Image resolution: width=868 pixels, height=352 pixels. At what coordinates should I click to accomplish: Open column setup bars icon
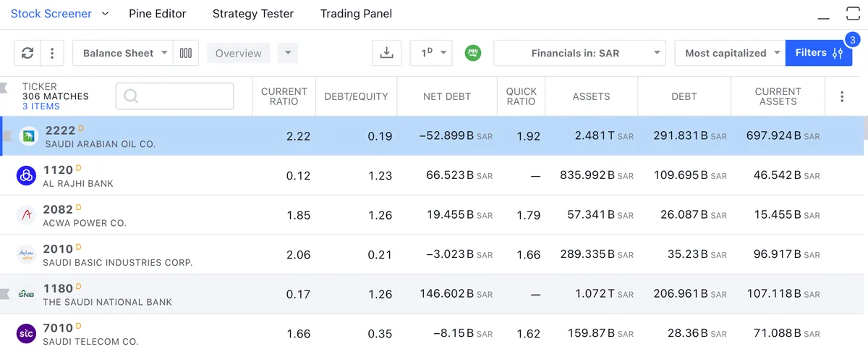pos(186,53)
